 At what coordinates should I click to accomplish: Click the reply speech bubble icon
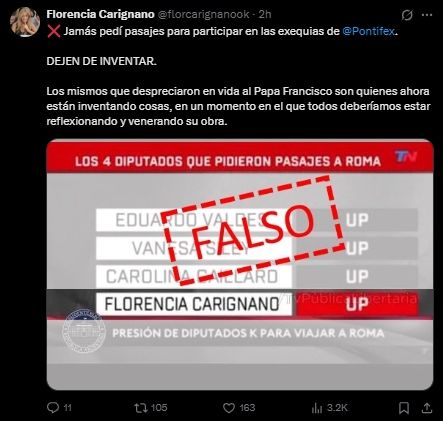click(x=53, y=407)
